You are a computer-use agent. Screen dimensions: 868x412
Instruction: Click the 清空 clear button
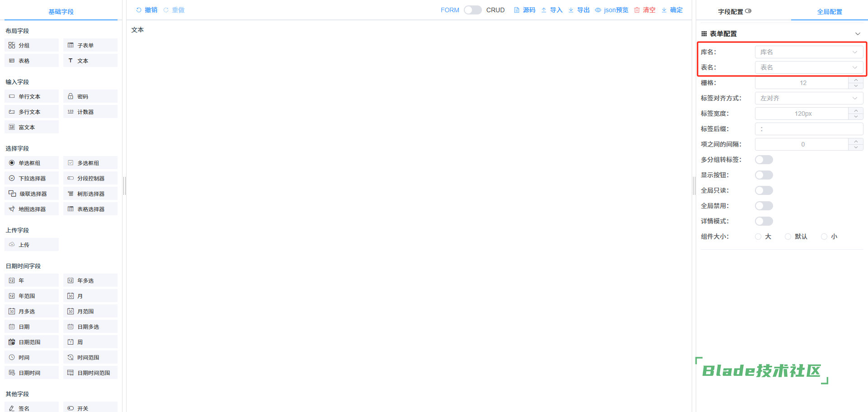pos(645,10)
